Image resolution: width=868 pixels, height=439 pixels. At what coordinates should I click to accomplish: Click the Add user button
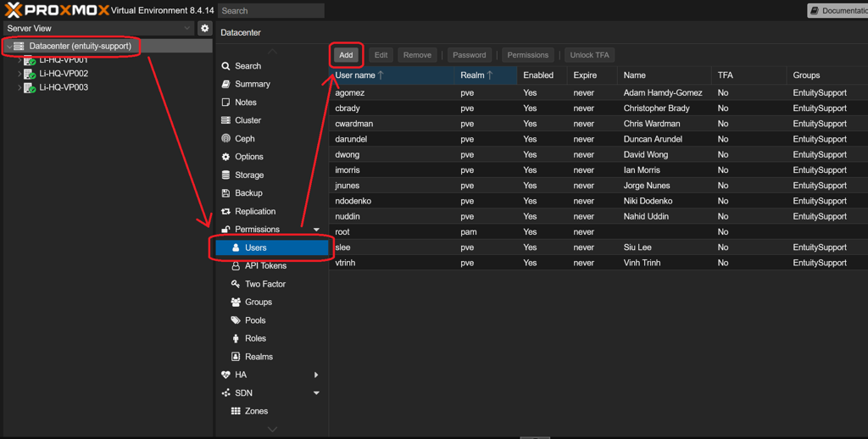tap(346, 55)
